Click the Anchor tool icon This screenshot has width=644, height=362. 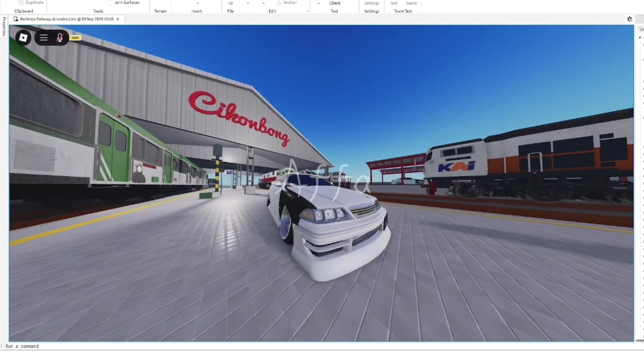279,3
